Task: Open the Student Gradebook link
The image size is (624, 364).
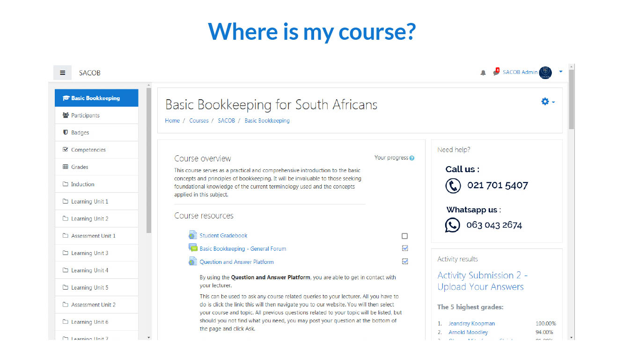Action: [223, 236]
